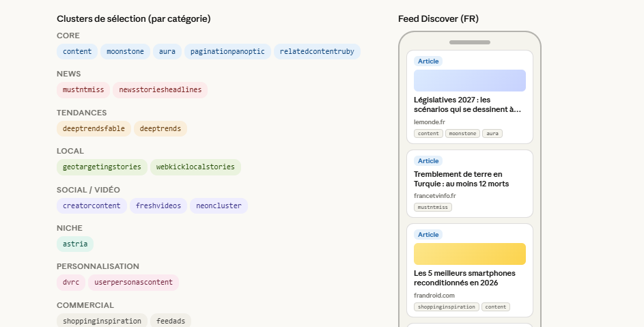The width and height of the screenshot is (644, 327).
Task: Click the lemonde.fr source link
Action: [x=429, y=122]
